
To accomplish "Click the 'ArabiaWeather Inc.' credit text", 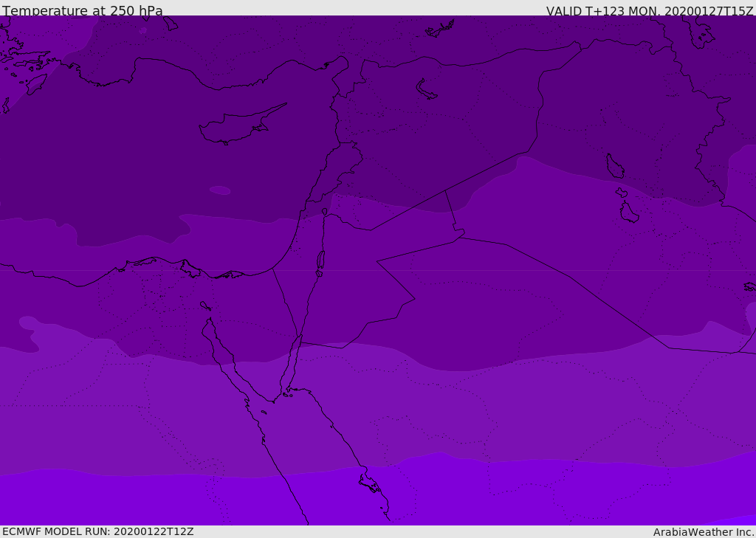I will [x=704, y=532].
